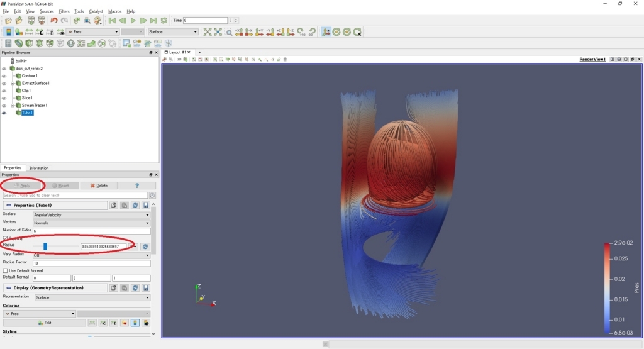The height and width of the screenshot is (349, 644).
Task: Toggle visibility of Clip1
Action: tap(4, 91)
